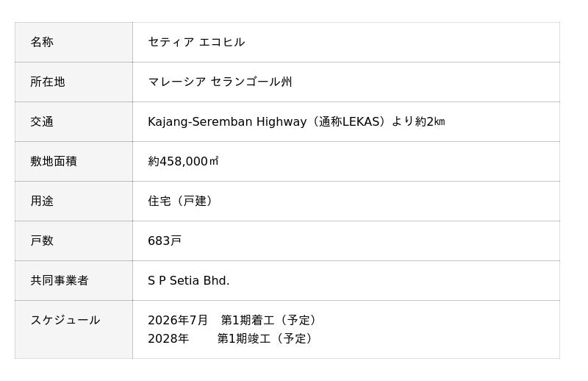Screen dimensions: 588x381
Task: Click the 共同事業者 row label
Action: coord(60,280)
